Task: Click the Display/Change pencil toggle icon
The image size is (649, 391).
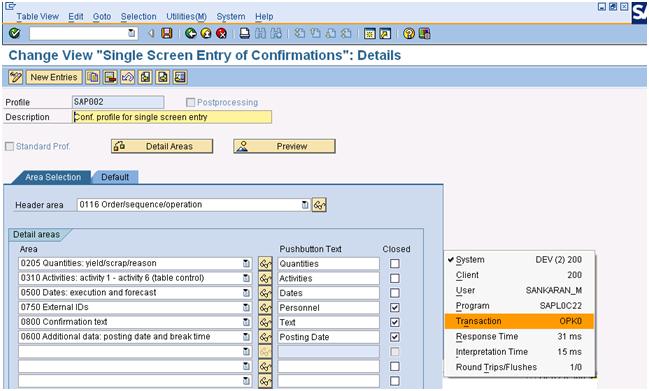Action: [x=16, y=77]
